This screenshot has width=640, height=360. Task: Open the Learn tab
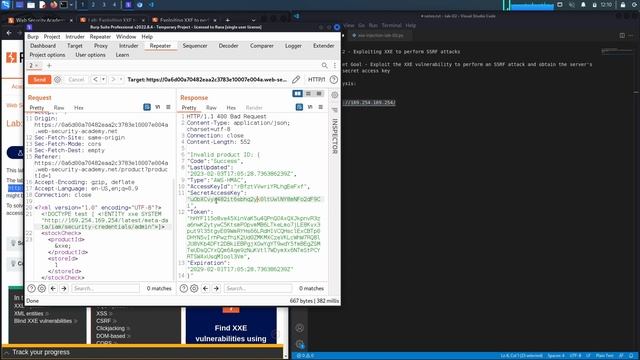(122, 55)
